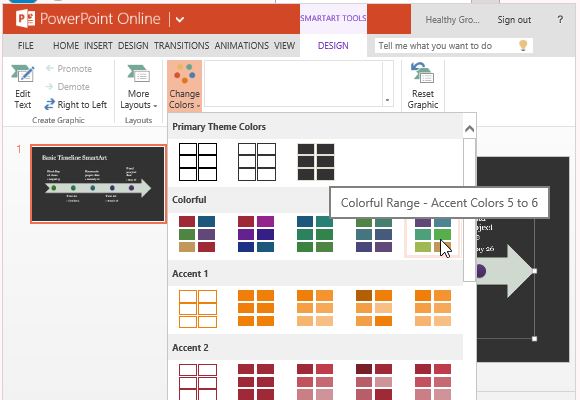580x400 pixels.
Task: Click the Sign out link
Action: pyautogui.click(x=514, y=20)
